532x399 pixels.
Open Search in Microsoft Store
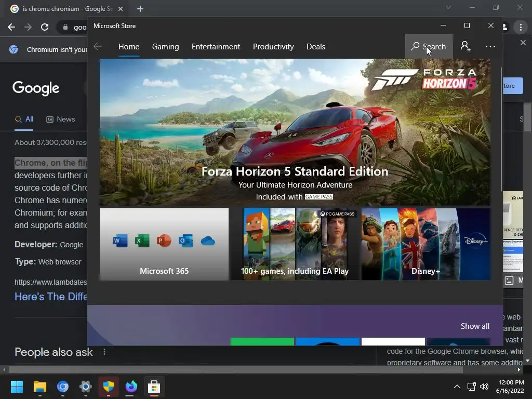[x=429, y=46]
